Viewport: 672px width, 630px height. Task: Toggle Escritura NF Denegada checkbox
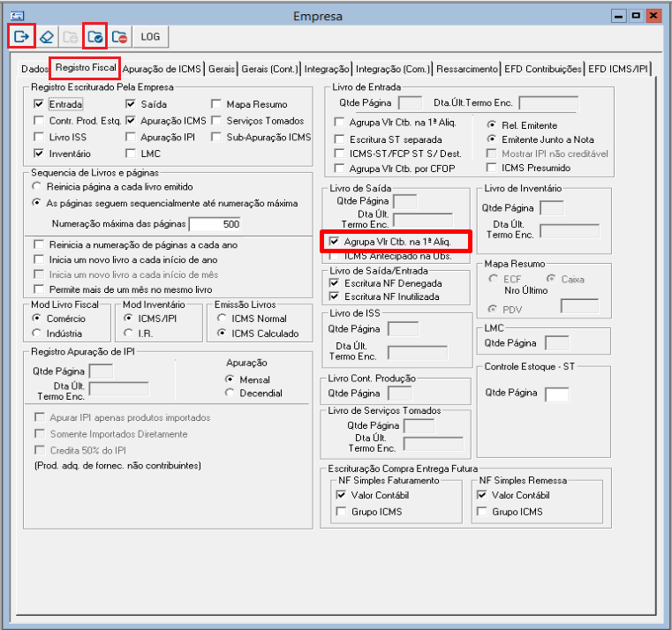pyautogui.click(x=334, y=283)
